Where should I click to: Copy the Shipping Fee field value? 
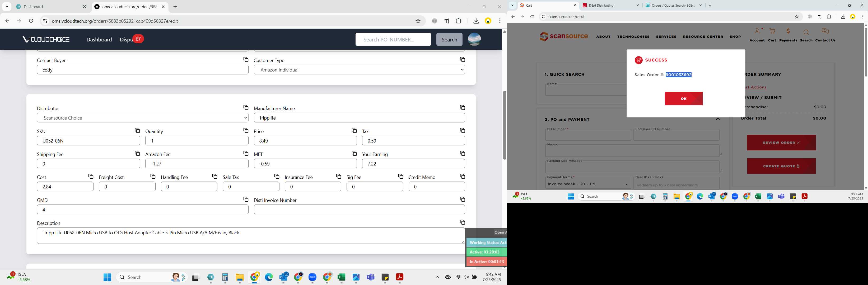(137, 153)
